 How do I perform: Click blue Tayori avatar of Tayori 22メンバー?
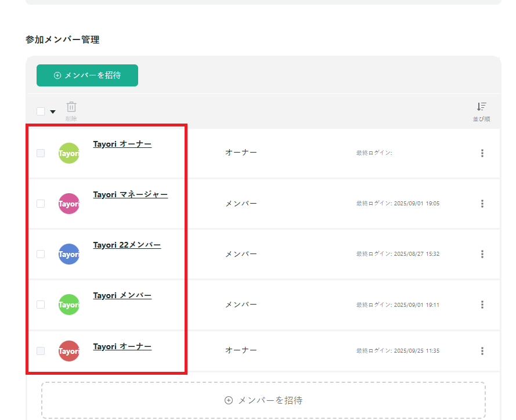coord(68,254)
